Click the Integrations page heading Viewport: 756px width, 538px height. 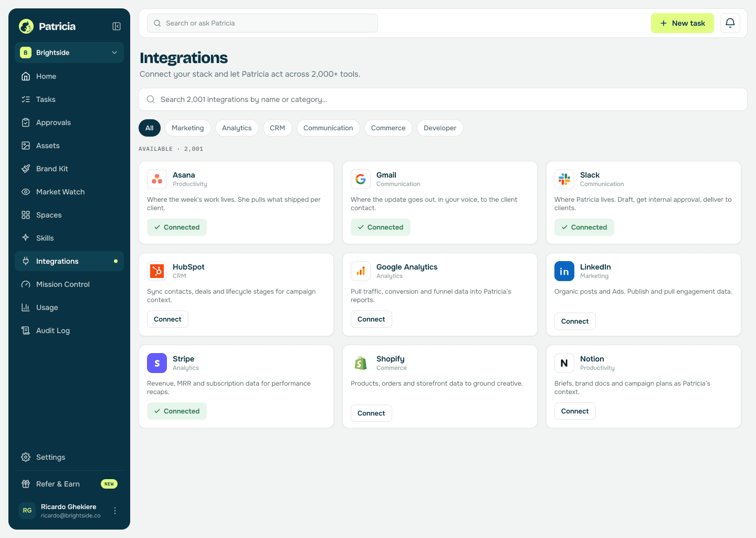click(184, 58)
